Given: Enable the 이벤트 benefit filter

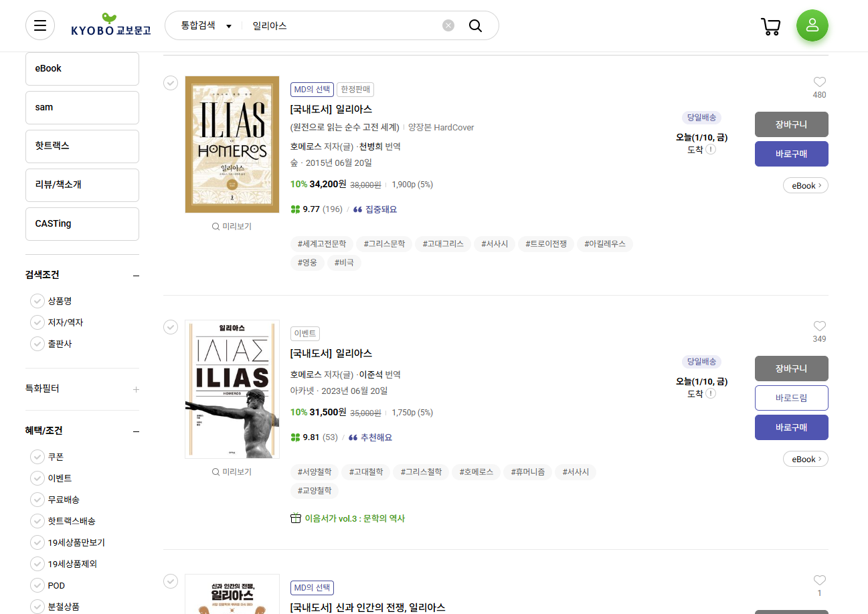Looking at the screenshot, I should tap(37, 478).
